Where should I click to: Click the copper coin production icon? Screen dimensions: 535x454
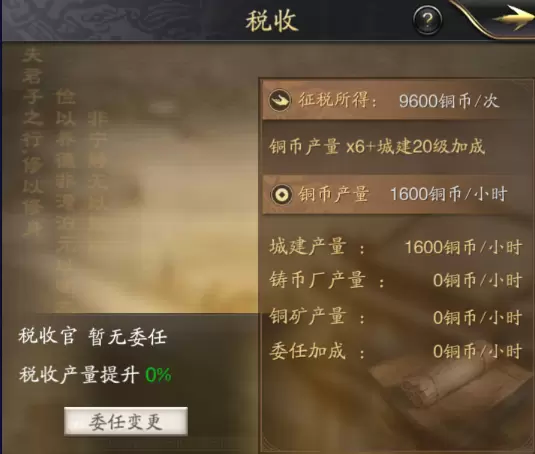click(281, 195)
